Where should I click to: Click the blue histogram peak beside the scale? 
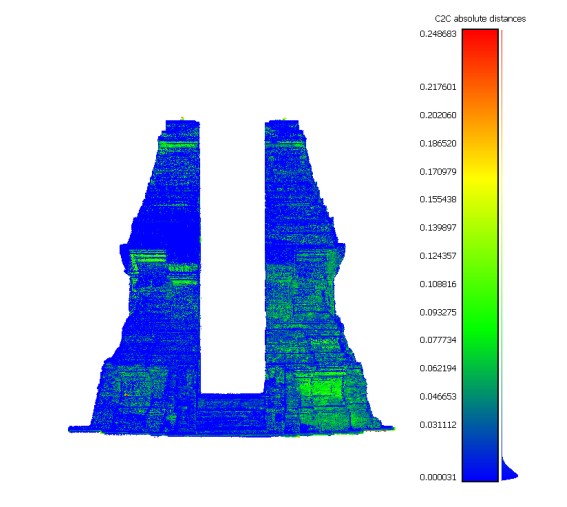click(509, 472)
